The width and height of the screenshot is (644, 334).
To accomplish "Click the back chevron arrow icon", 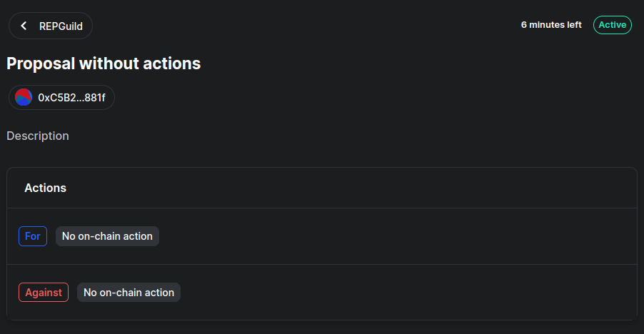I will click(x=24, y=26).
